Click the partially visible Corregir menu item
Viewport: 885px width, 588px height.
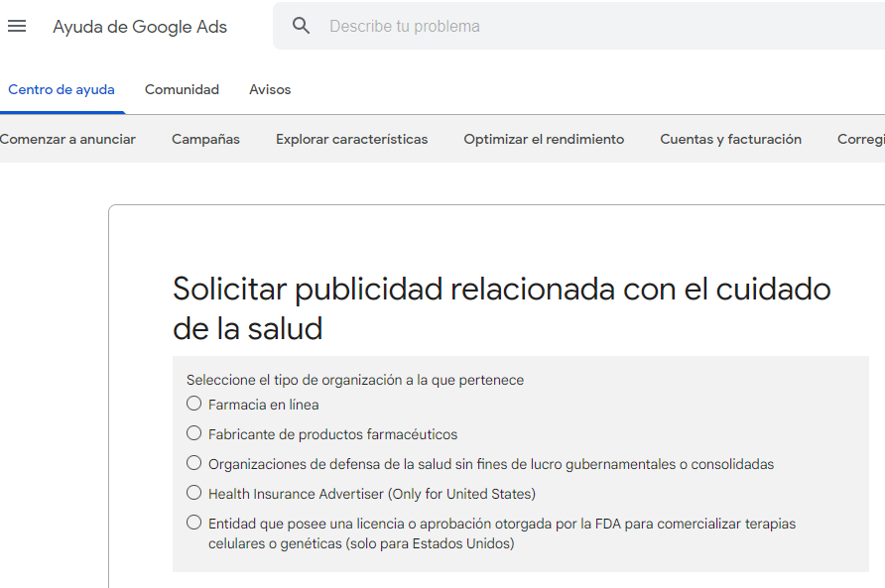click(860, 139)
